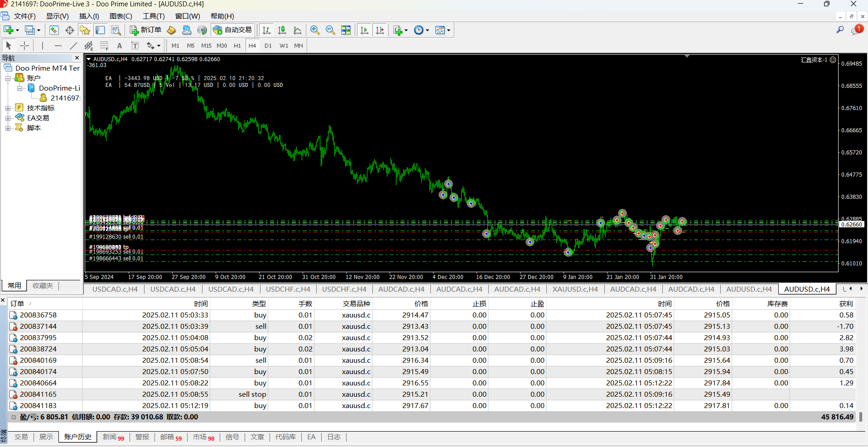Toggle the chart shift button
Image resolution: width=868 pixels, height=447 pixels.
(x=380, y=30)
